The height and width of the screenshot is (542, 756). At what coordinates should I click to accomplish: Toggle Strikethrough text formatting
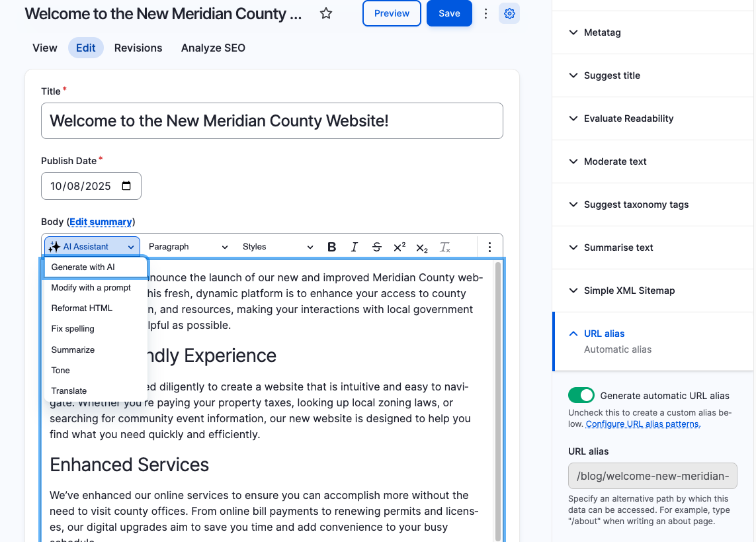coord(377,247)
